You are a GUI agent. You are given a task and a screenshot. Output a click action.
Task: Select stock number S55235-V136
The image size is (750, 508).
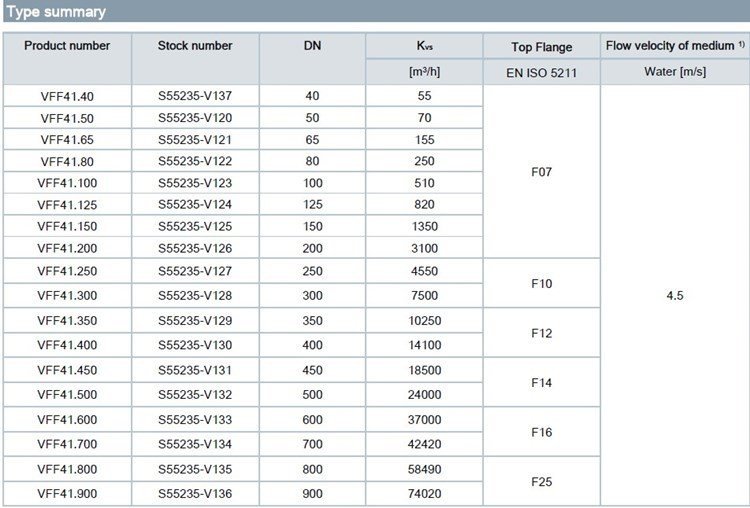[195, 494]
